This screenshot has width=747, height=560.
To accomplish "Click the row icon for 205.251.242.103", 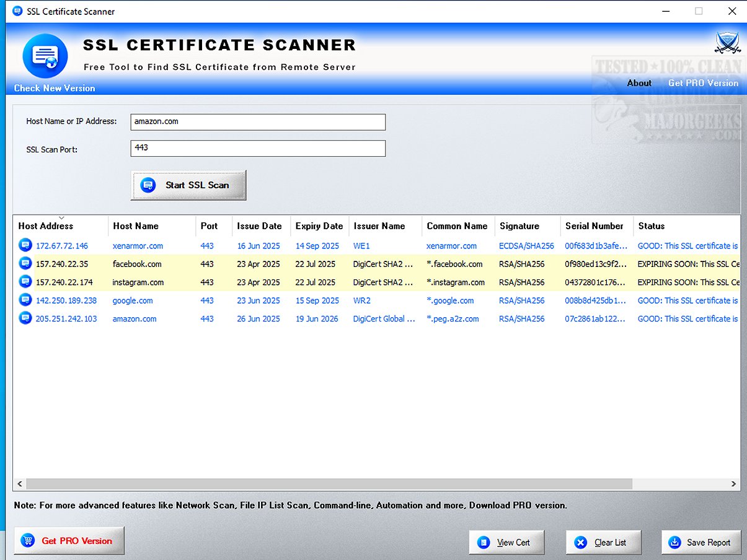I will [25, 318].
